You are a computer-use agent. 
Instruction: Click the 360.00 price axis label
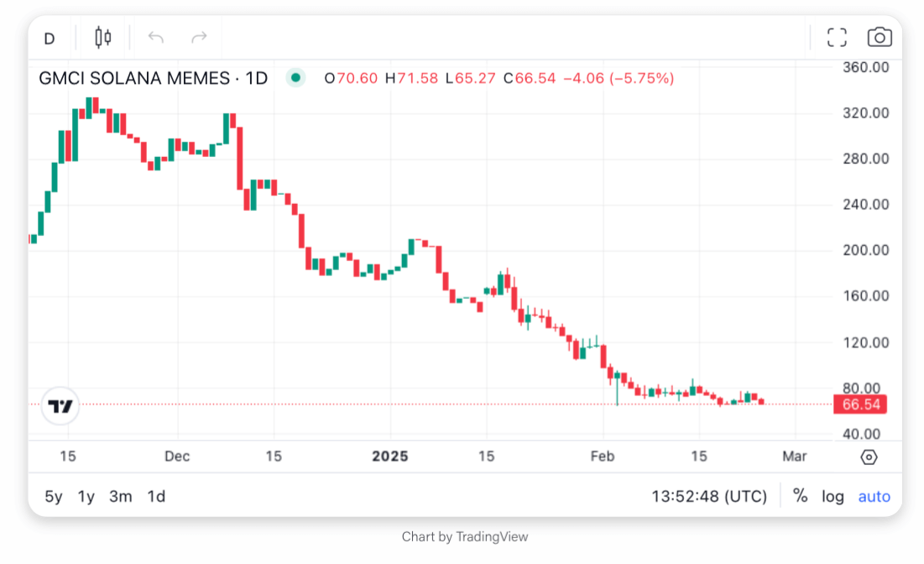tap(865, 67)
